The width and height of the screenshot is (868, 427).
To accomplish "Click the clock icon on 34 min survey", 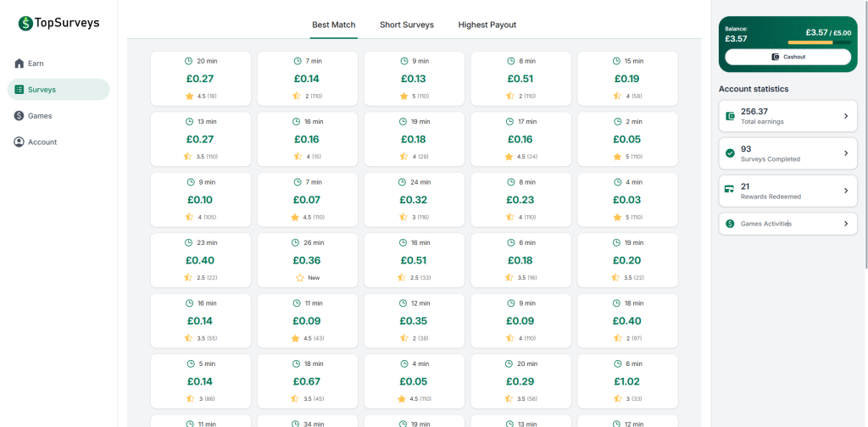I will pyautogui.click(x=295, y=424).
